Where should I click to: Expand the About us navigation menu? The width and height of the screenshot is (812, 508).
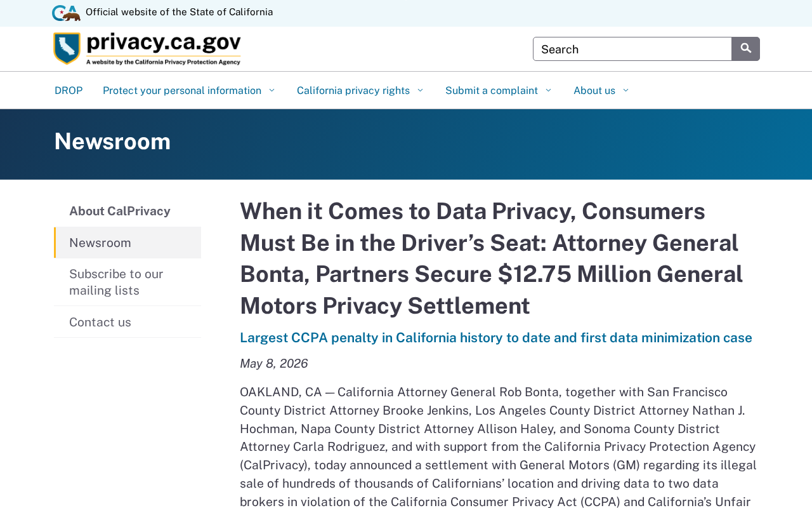(601, 90)
